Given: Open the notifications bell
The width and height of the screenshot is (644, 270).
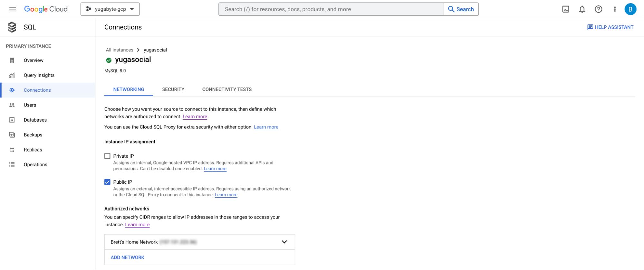Looking at the screenshot, I should (582, 9).
